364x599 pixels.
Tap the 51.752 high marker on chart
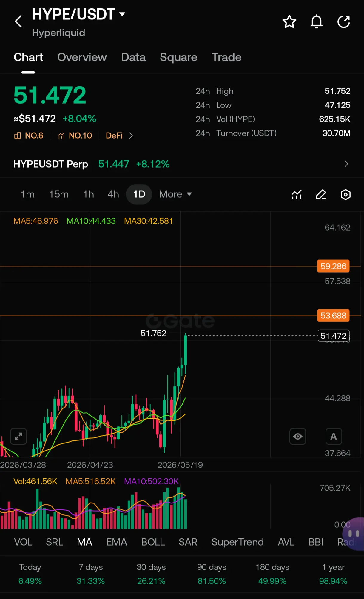[153, 333]
